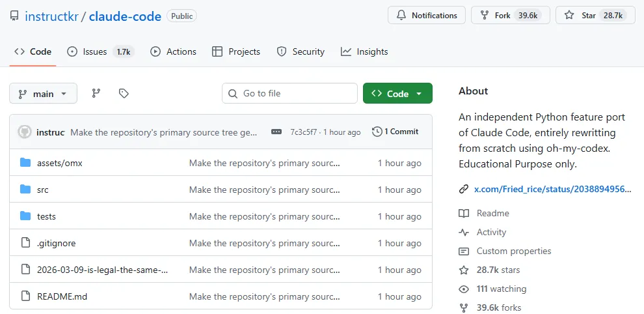Open the Issues tab
644x314 pixels.
[x=100, y=51]
